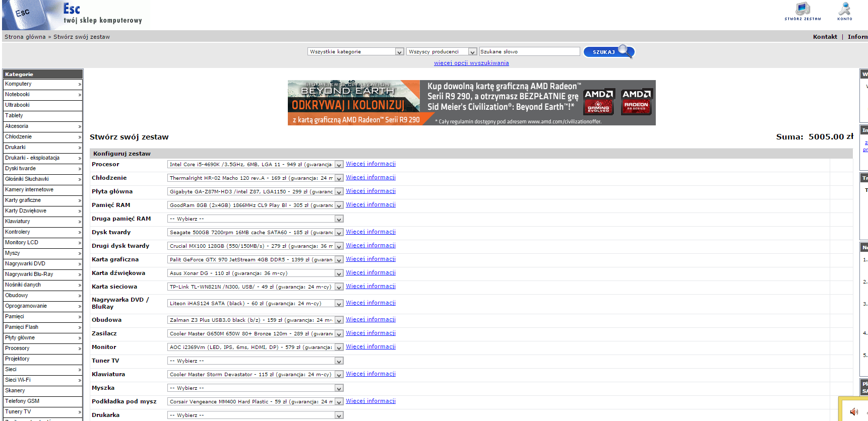Open the Oprogramowanie category
The height and width of the screenshot is (421, 868).
click(43, 306)
